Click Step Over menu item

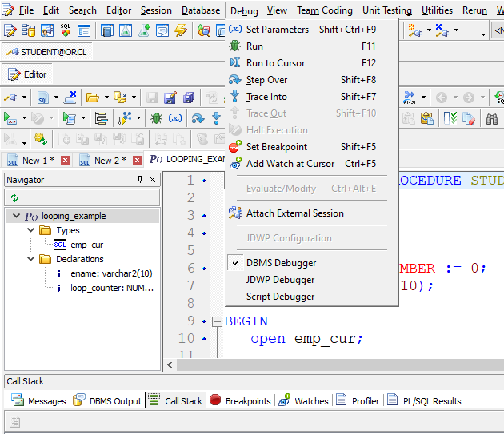312,80
